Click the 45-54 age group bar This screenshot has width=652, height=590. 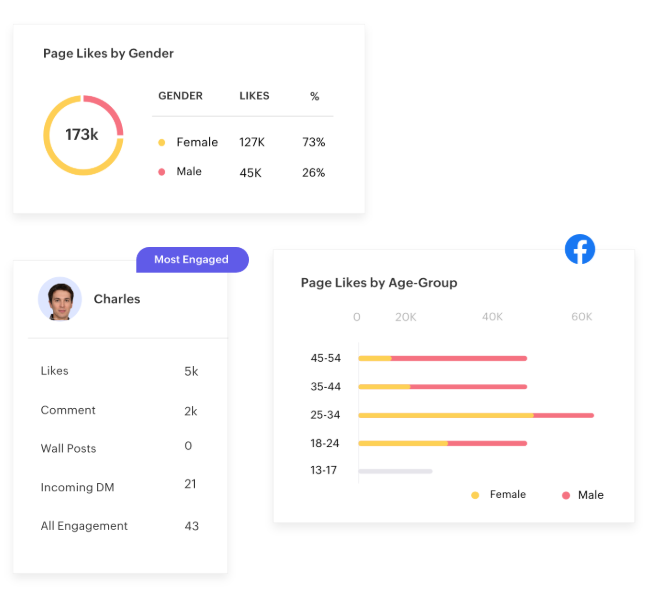click(442, 358)
